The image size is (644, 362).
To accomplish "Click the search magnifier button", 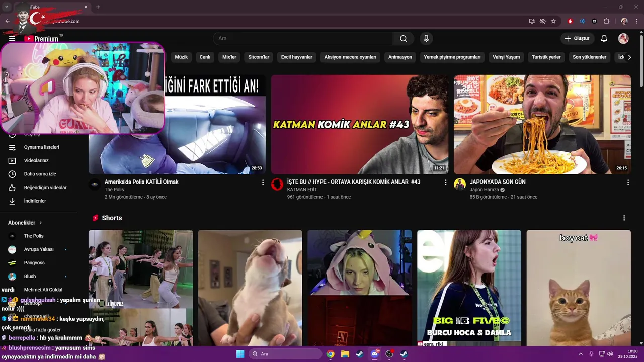I will [404, 38].
